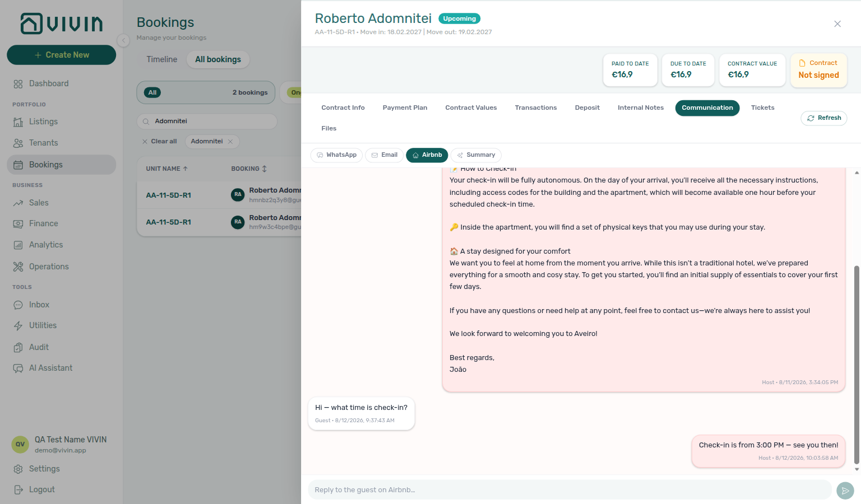
Task: Click the Paid to Date card
Action: tap(630, 70)
